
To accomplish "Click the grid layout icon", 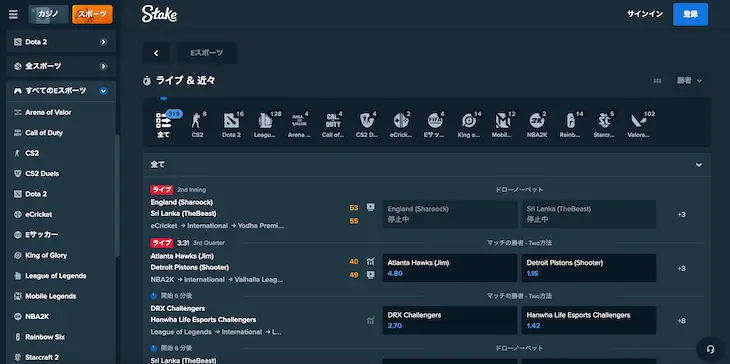I will [x=657, y=81].
